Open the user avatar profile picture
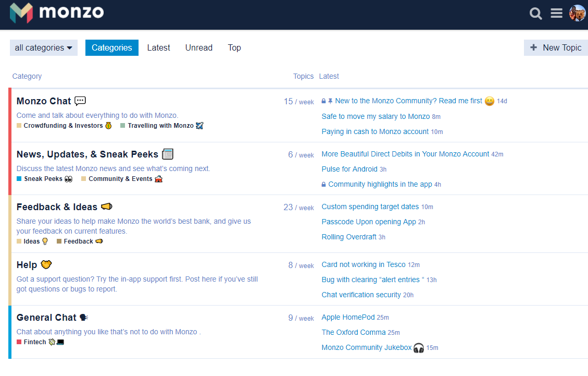 coord(577,14)
